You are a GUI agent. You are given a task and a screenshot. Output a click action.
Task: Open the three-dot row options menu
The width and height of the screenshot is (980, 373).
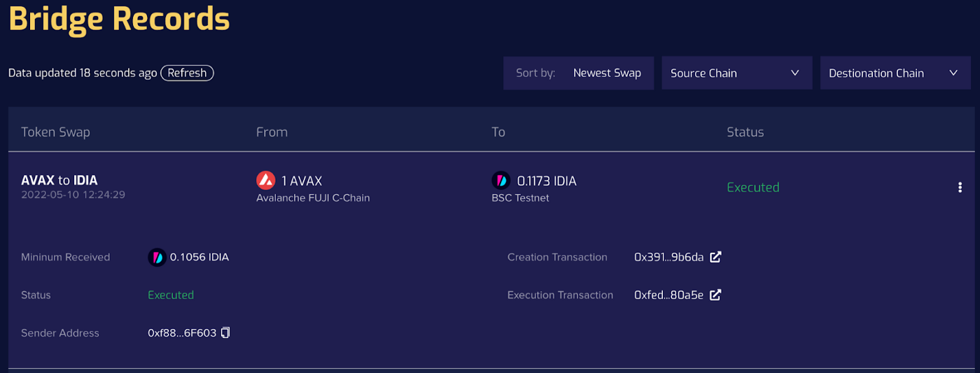click(x=960, y=187)
